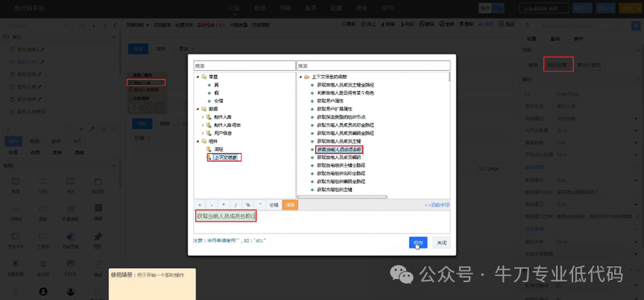Click the 用户信息 node icon

pyautogui.click(x=209, y=133)
